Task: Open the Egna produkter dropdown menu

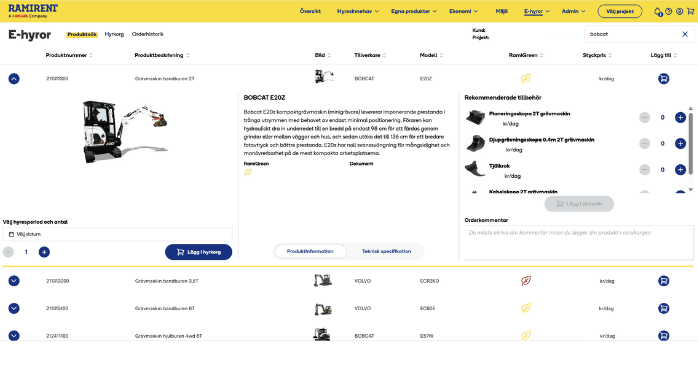Action: coord(414,12)
